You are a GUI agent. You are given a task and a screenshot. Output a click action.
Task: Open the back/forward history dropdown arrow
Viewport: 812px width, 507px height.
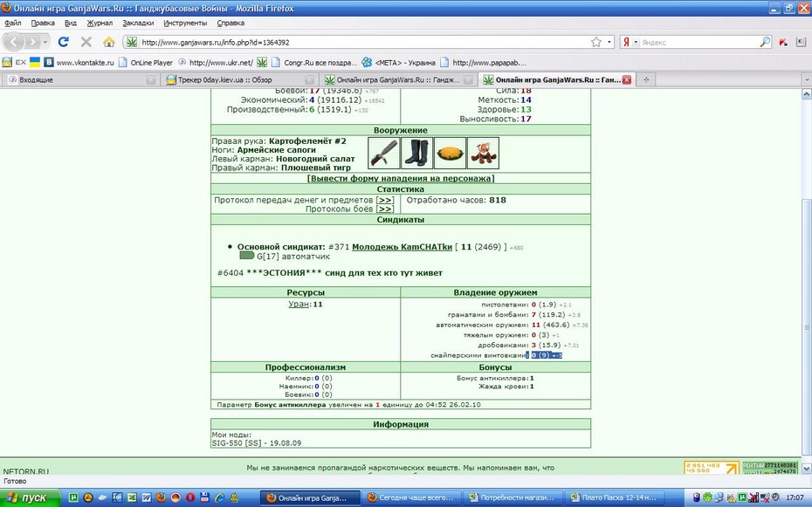point(45,42)
